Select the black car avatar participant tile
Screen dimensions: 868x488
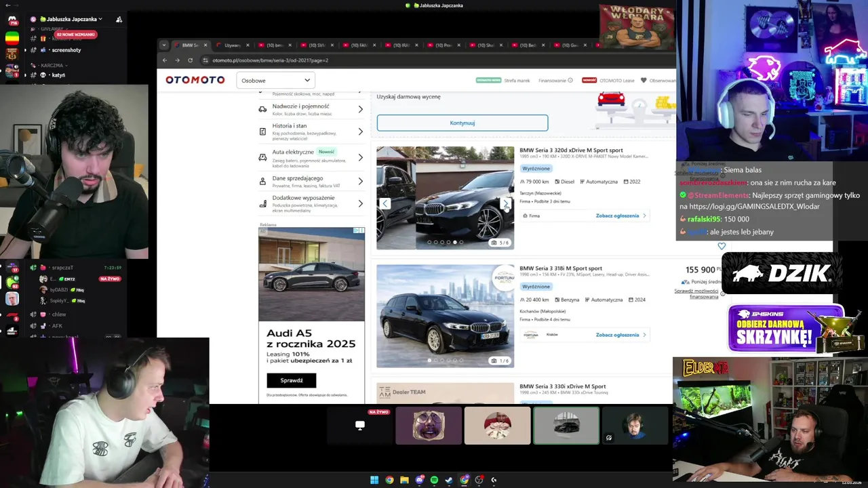coord(566,426)
